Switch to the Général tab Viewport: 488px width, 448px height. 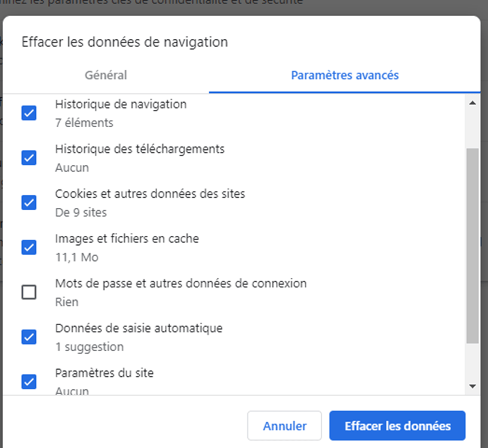pyautogui.click(x=106, y=75)
